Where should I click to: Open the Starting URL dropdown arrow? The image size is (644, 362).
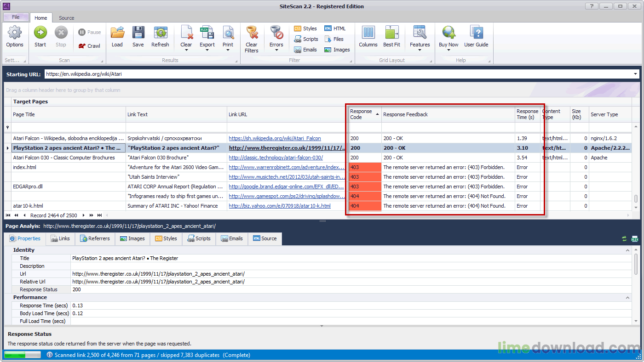635,74
